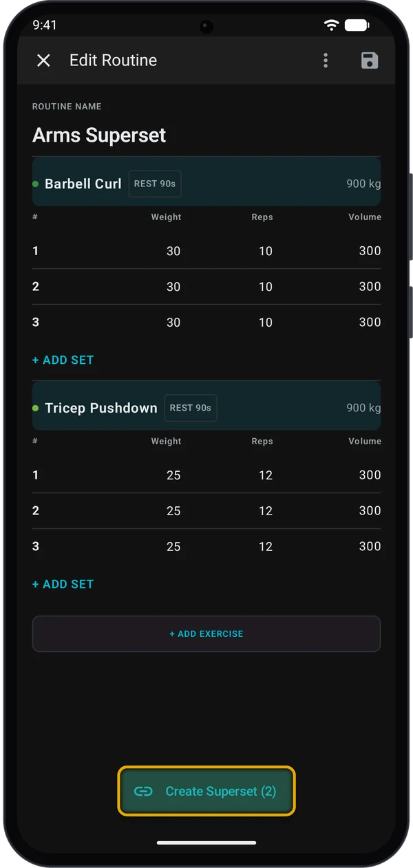Screen dimensions: 413x868
Task: Toggle selection of Barbell Curl exercise header
Action: coord(206,183)
